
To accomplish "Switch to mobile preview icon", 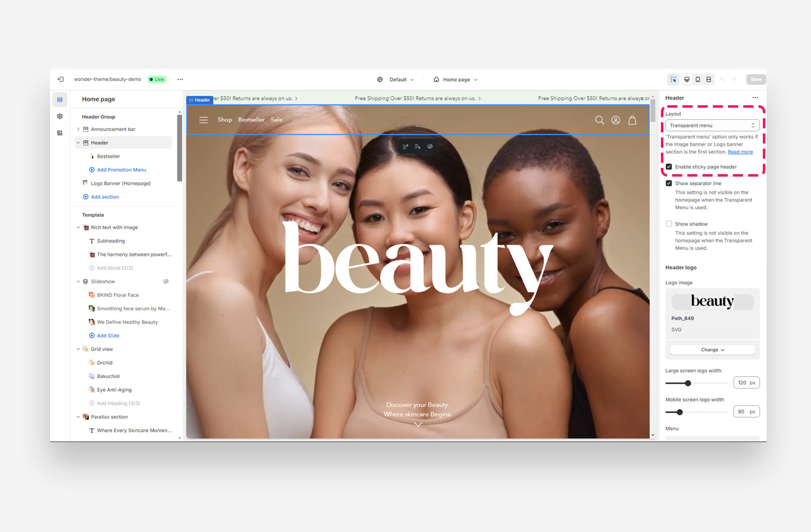I will coord(698,79).
